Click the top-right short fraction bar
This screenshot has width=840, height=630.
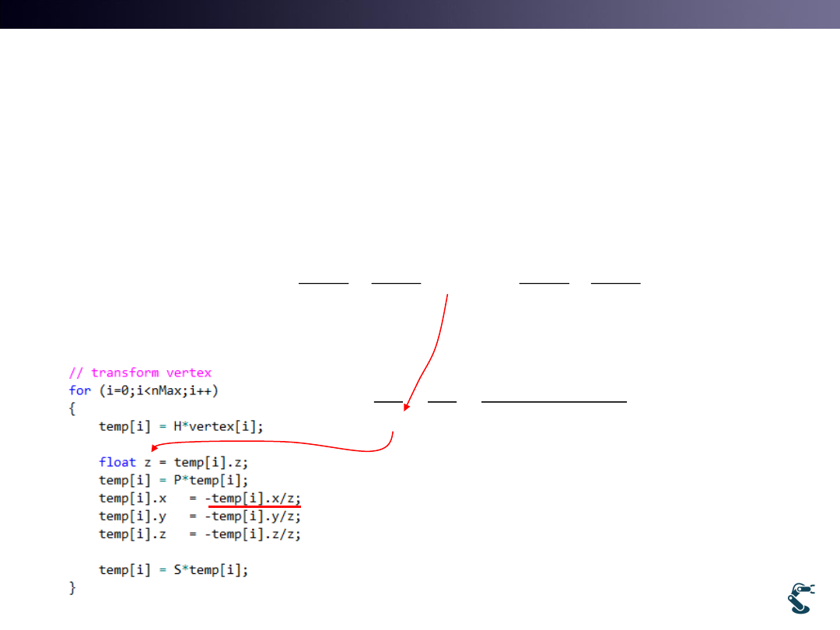(615, 284)
